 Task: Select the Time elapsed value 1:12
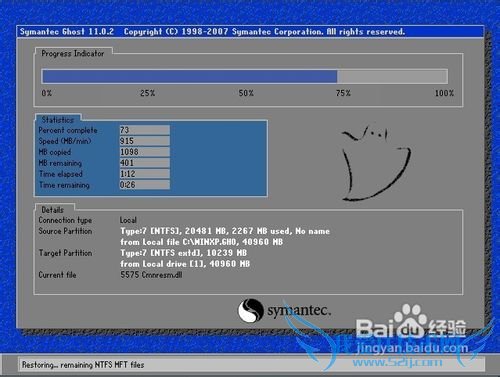pyautogui.click(x=145, y=174)
